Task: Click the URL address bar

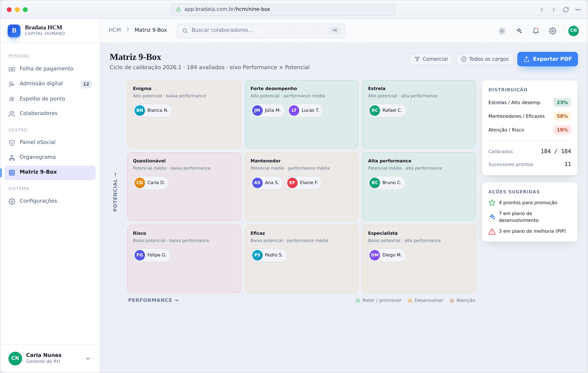Action: coord(283,9)
